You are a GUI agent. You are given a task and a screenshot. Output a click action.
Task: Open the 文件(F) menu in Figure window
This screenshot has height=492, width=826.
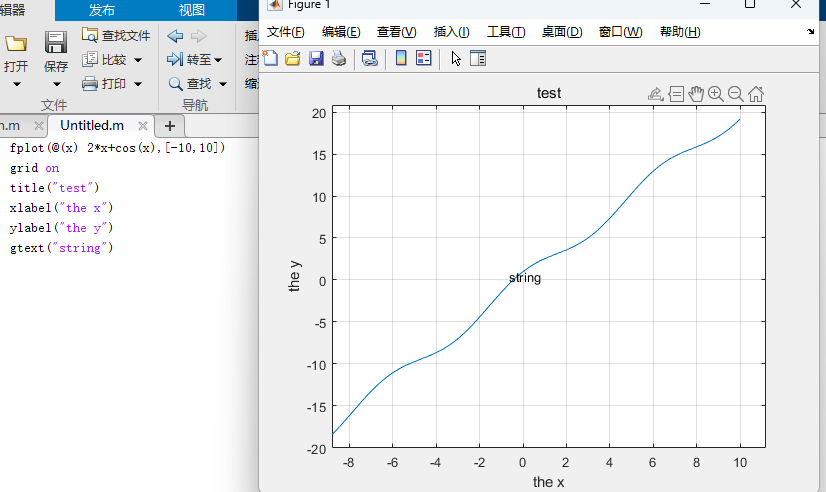pos(286,32)
